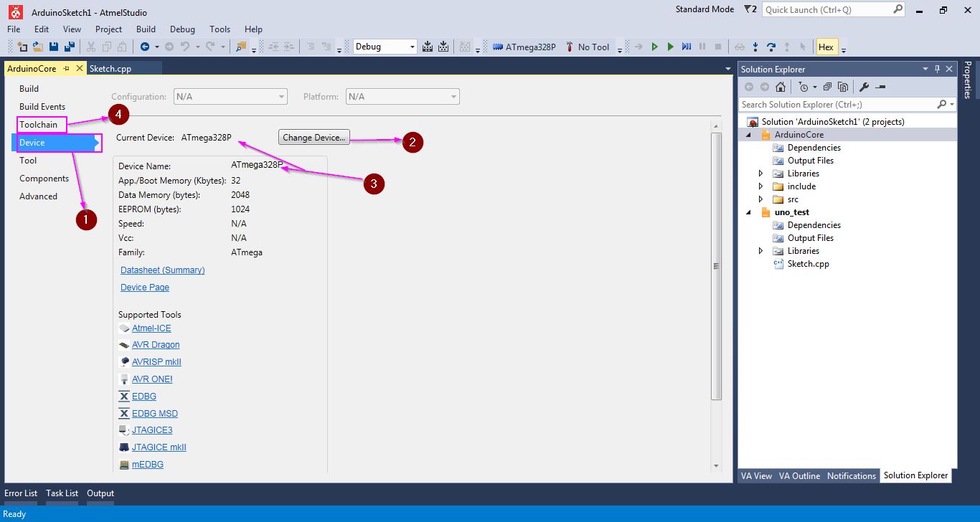Click the notifications flag icon in title bar
The image size is (980, 522).
point(750,9)
